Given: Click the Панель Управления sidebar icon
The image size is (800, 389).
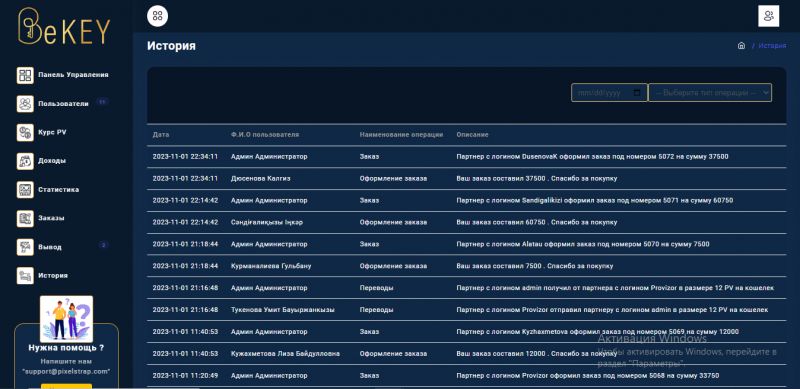Looking at the screenshot, I should [25, 75].
